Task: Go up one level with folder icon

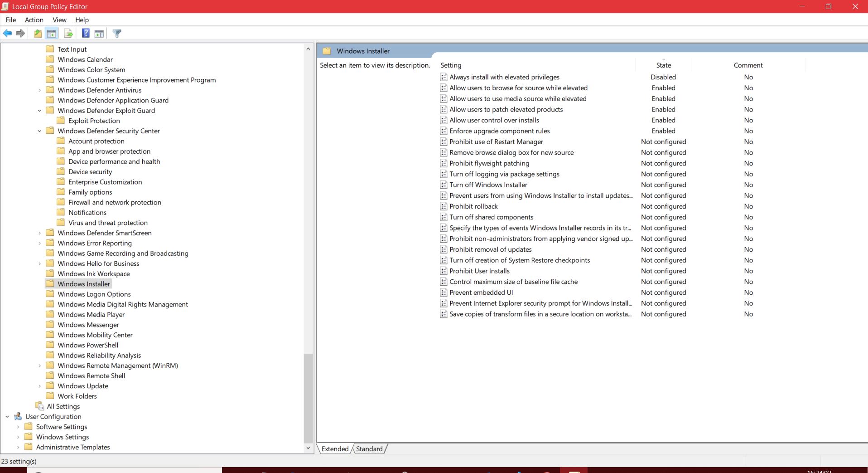Action: point(38,33)
